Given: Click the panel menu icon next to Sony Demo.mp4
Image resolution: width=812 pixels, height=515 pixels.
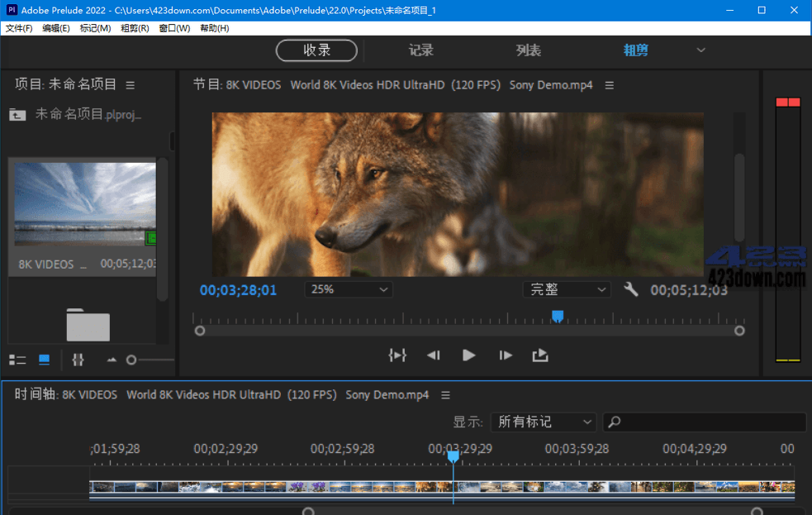Looking at the screenshot, I should tap(609, 84).
